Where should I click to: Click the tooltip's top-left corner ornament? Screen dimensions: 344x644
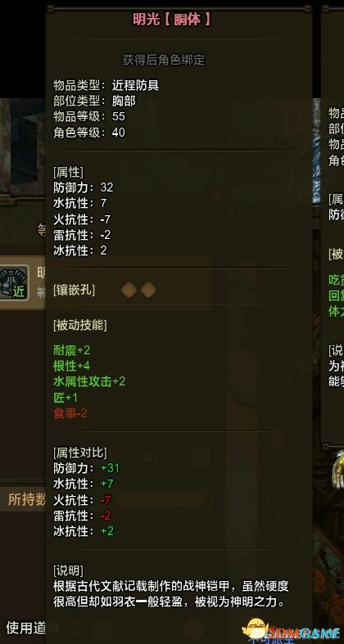pos(50,8)
